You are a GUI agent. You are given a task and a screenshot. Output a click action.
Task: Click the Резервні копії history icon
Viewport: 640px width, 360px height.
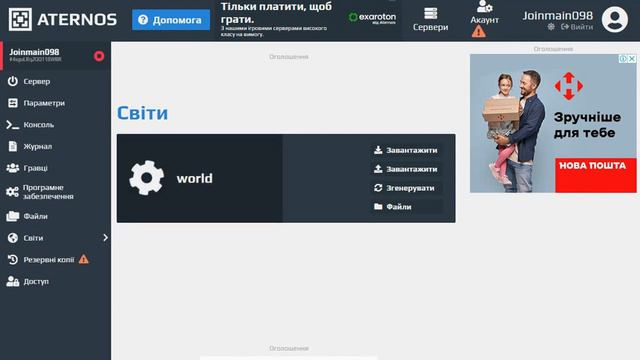click(x=13, y=260)
